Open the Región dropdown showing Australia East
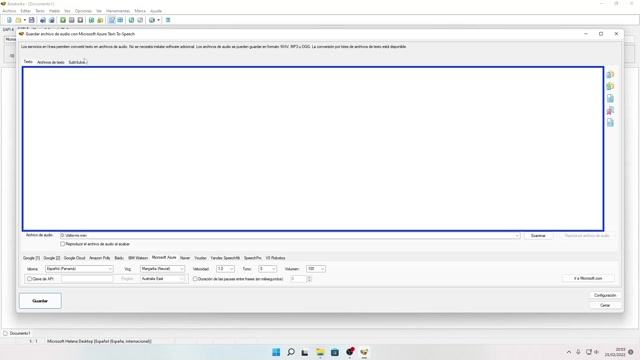The width and height of the screenshot is (640, 360). tap(162, 279)
